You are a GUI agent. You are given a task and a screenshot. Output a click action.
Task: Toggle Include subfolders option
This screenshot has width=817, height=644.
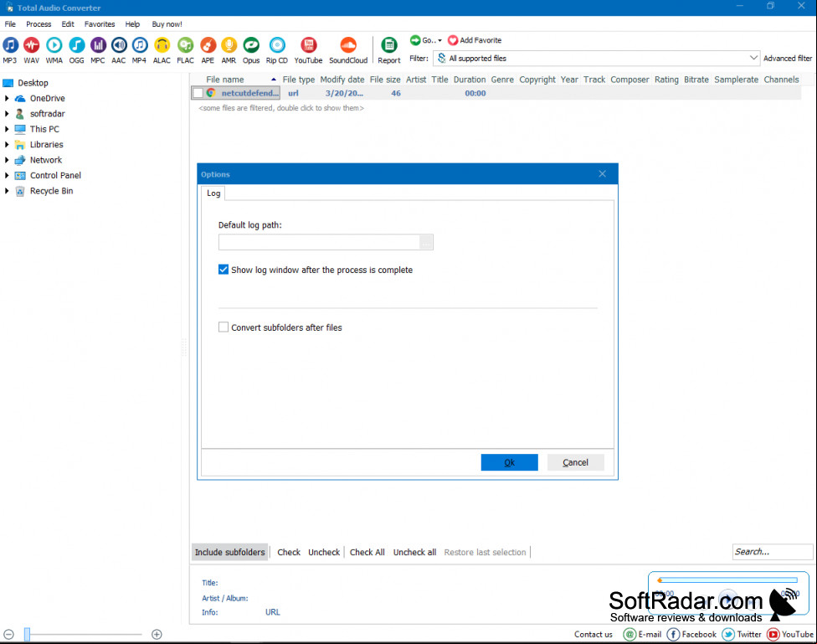[229, 552]
